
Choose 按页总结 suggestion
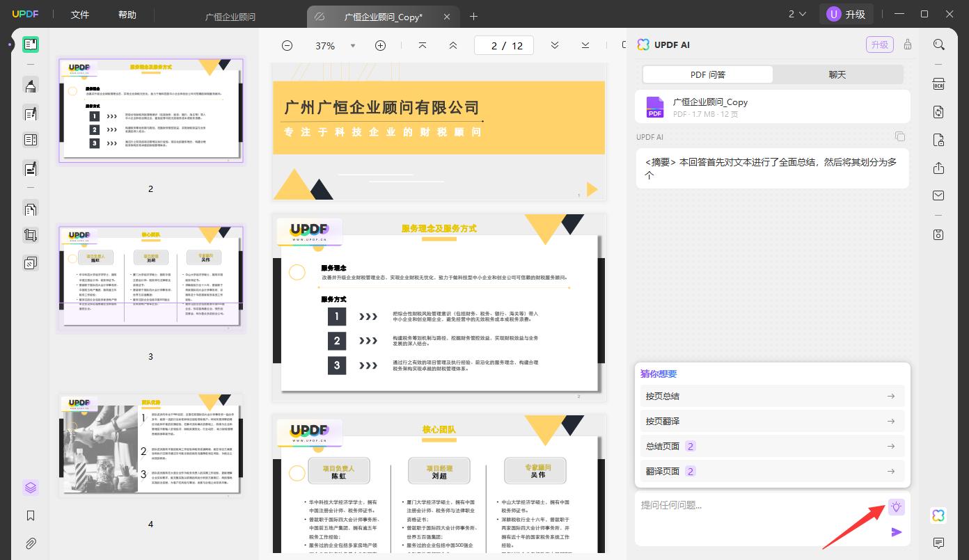point(773,396)
